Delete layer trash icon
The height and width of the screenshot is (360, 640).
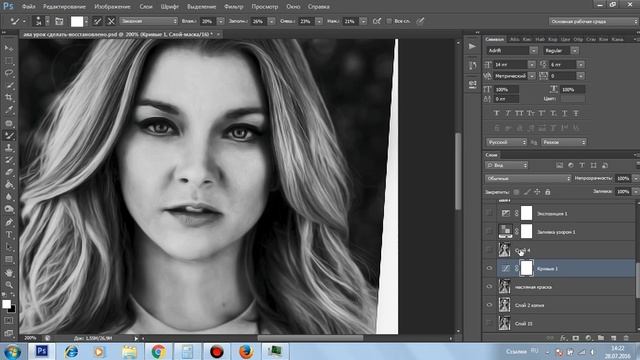626,338
